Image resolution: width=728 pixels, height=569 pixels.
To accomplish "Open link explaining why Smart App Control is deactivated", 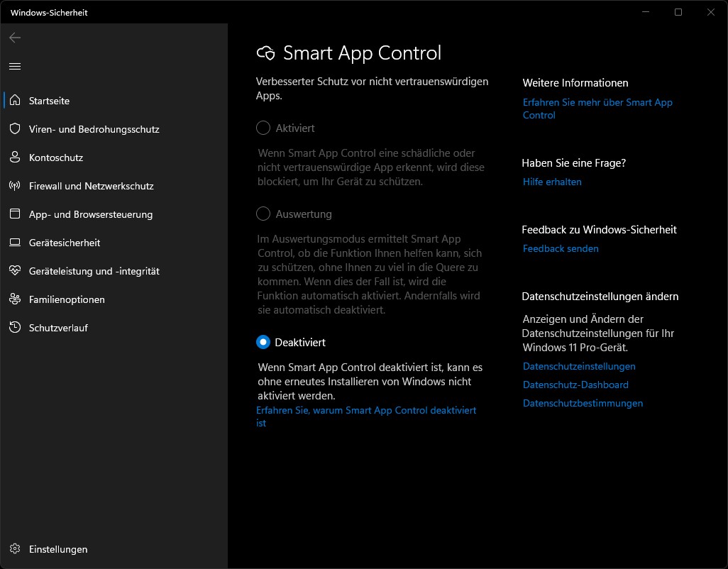I will (365, 411).
